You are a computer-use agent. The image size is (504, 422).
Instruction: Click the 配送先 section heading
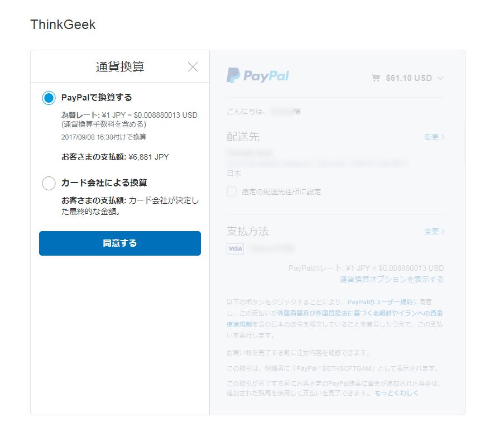coord(243,137)
